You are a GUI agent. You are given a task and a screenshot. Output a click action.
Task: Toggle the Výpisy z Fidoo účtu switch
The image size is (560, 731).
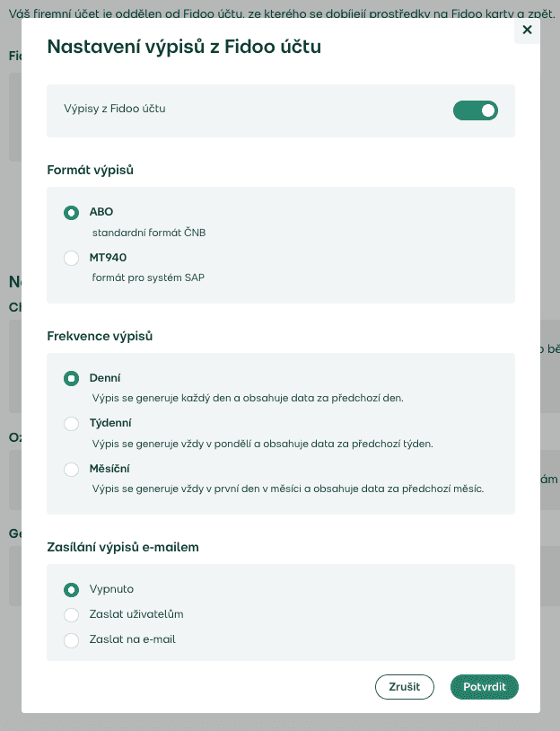476,110
